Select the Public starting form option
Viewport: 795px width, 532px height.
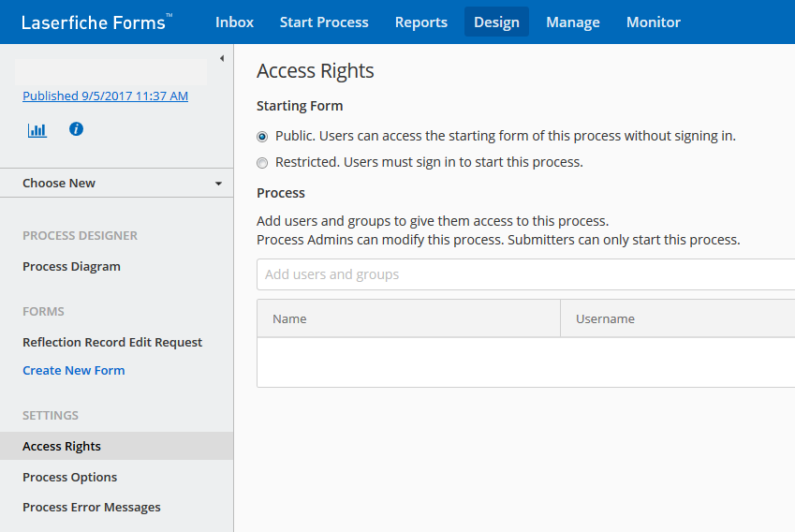tap(262, 137)
